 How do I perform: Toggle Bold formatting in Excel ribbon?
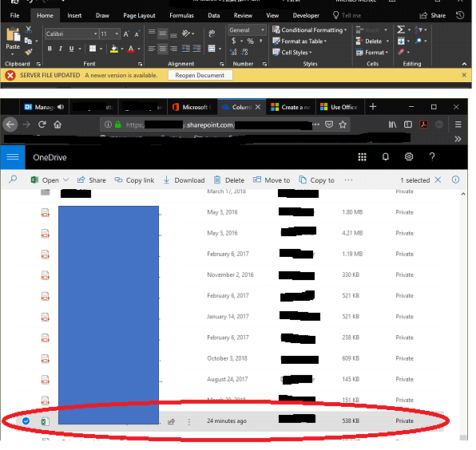pos(50,49)
